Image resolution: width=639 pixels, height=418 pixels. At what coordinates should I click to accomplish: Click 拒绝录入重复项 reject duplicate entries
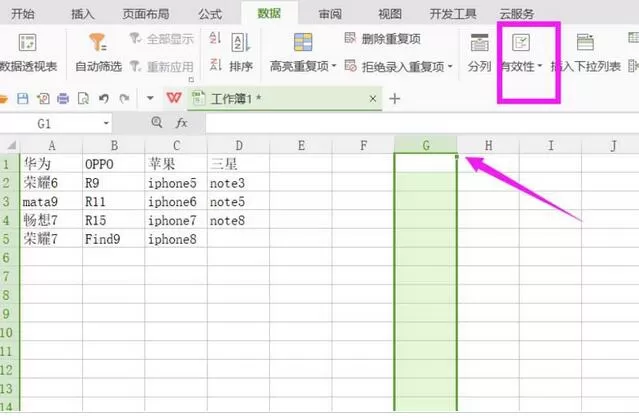click(394, 66)
